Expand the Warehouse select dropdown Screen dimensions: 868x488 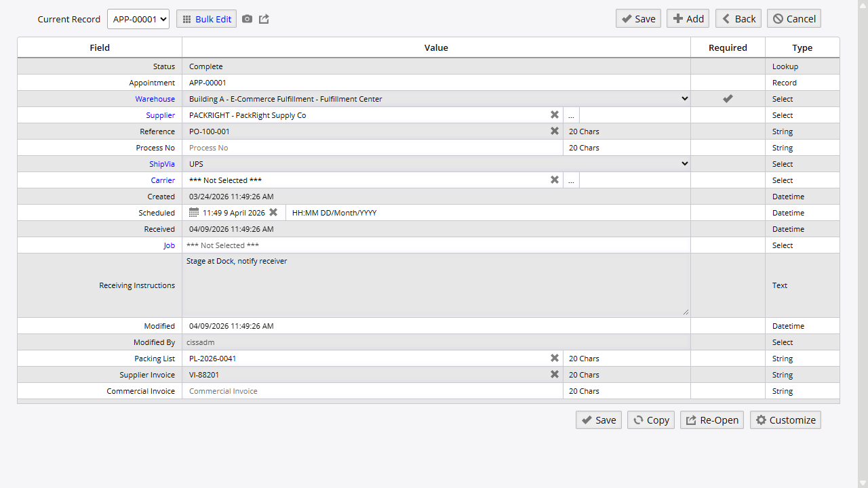point(684,99)
